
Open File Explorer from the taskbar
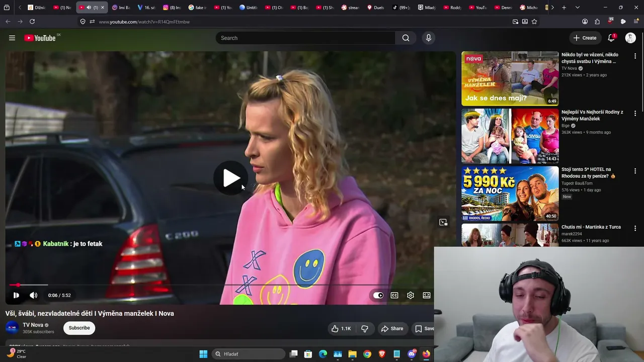coord(352,354)
